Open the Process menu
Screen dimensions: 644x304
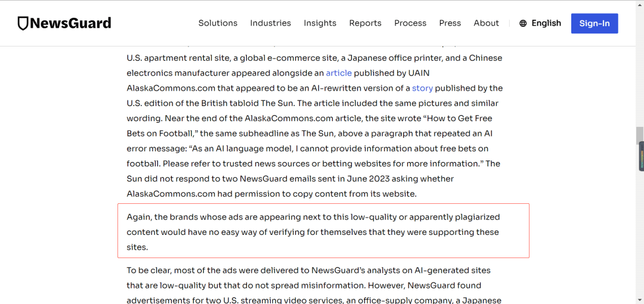coord(410,23)
